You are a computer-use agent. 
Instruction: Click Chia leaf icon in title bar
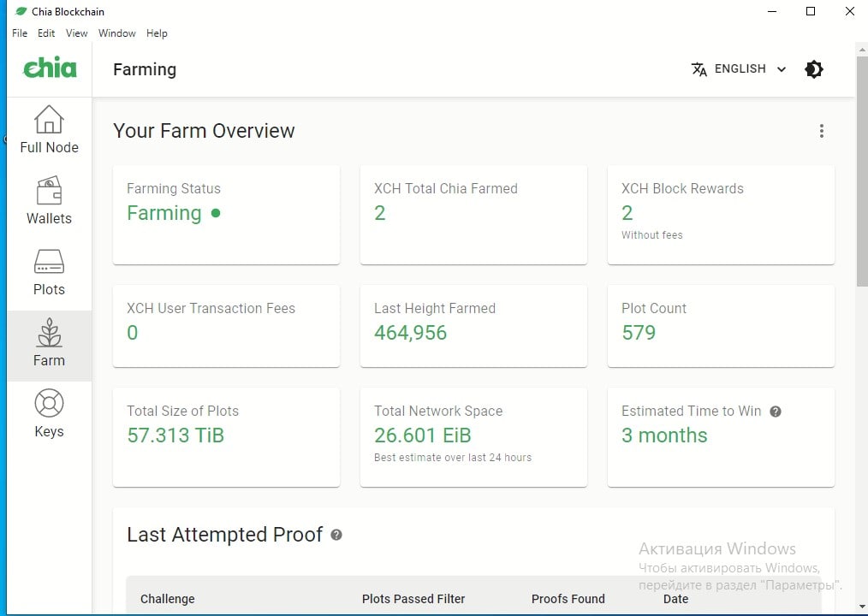click(21, 11)
